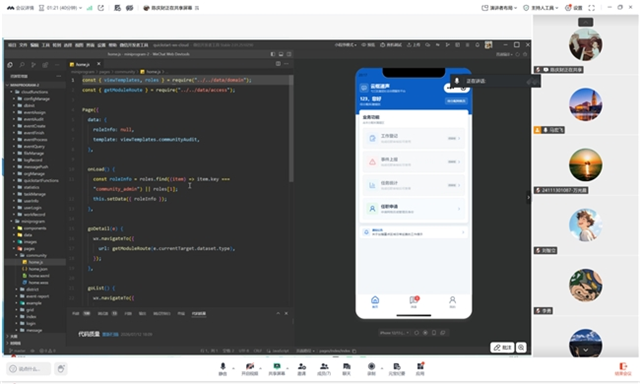Image resolution: width=640 pixels, height=384 pixels.
Task: Click the rotate device icon below the simulator
Action: point(434,333)
